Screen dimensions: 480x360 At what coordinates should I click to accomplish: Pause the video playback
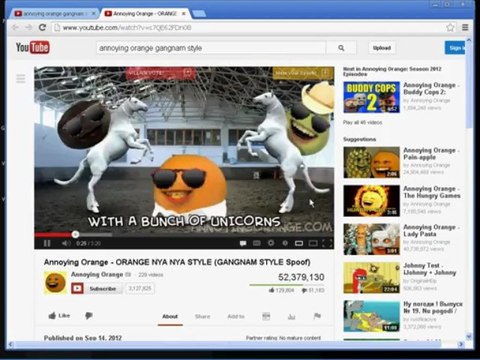tap(47, 243)
